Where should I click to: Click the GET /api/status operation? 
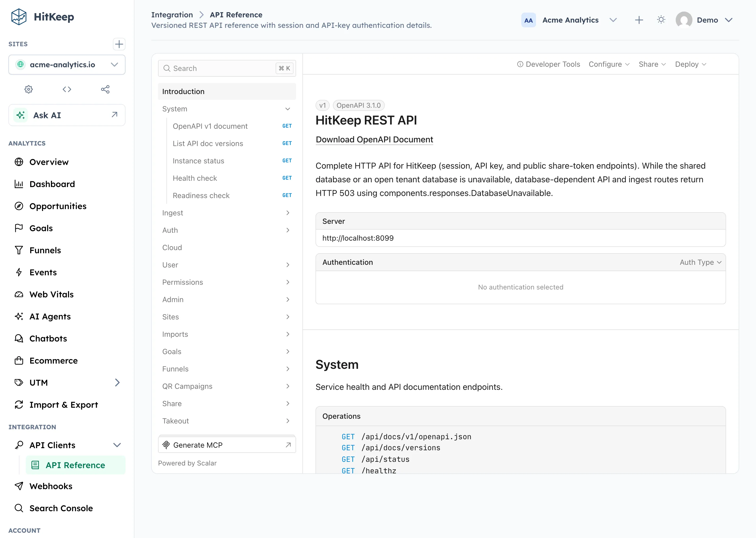tap(375, 459)
